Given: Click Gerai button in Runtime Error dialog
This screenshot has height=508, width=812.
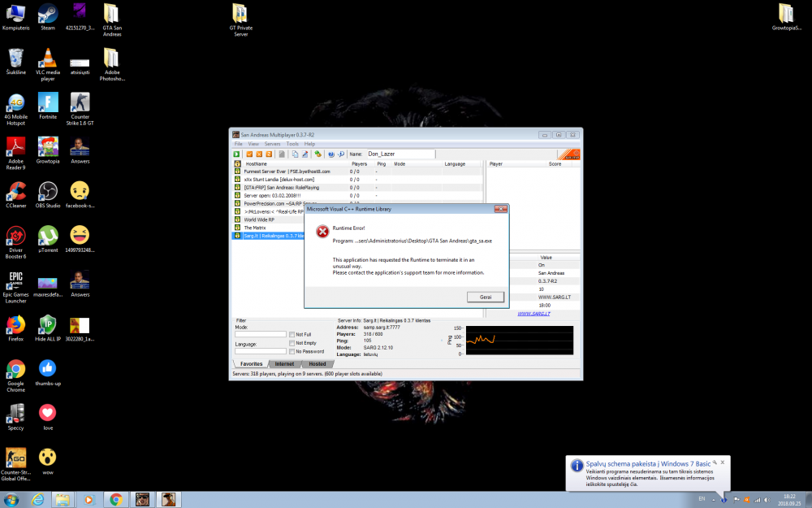Looking at the screenshot, I should tap(486, 297).
